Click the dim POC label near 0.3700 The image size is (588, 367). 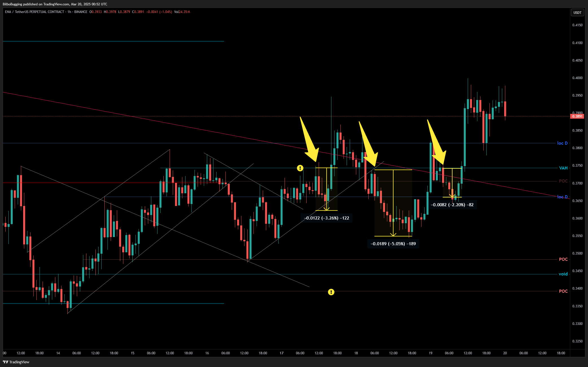click(563, 181)
